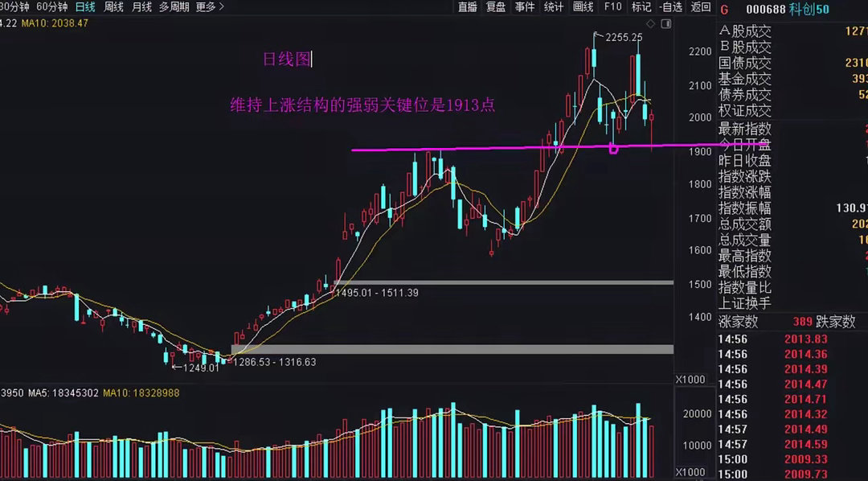This screenshot has width=868, height=481.
Task: Switch to the 周线 weekly tab
Action: (113, 7)
